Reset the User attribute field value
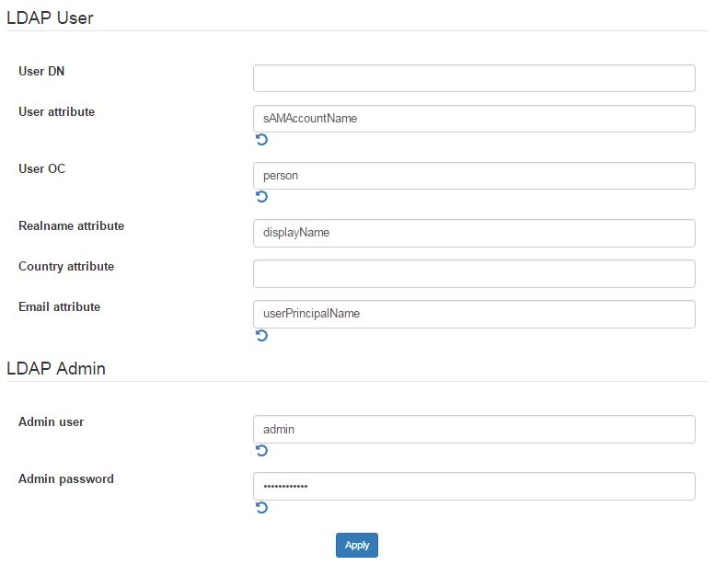The image size is (727, 588). 261,140
